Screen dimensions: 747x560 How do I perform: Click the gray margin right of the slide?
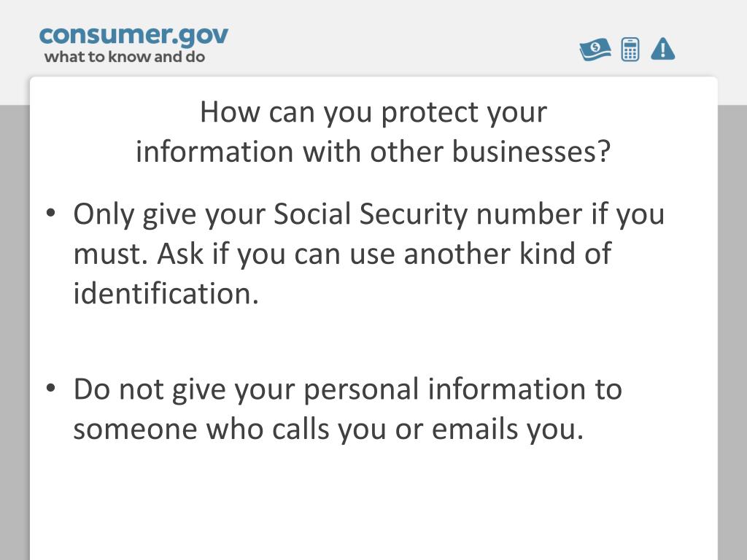pyautogui.click(x=732, y=332)
